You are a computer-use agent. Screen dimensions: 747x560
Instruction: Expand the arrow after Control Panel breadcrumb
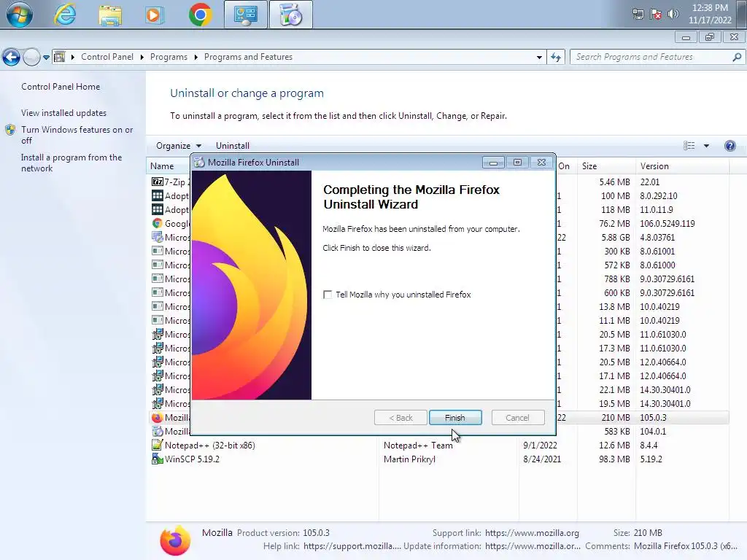click(142, 57)
